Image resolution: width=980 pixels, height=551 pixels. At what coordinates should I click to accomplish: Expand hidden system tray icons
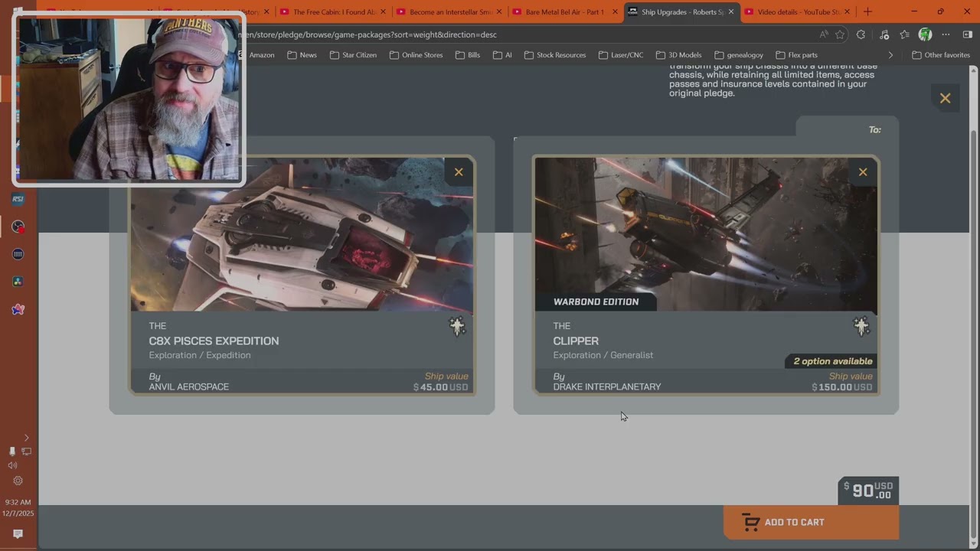(x=26, y=438)
